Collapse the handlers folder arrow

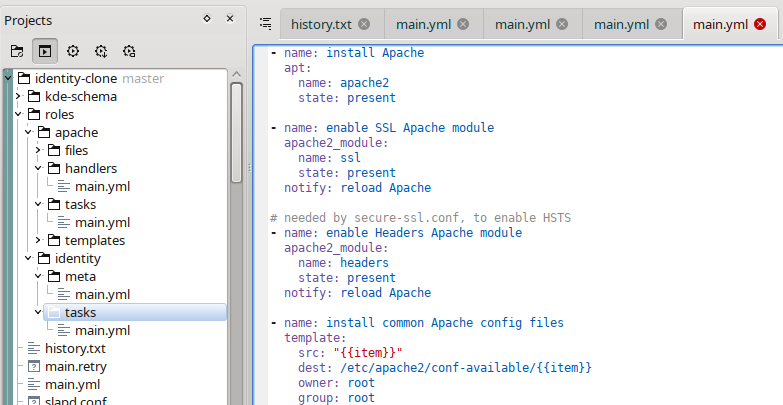pos(38,168)
